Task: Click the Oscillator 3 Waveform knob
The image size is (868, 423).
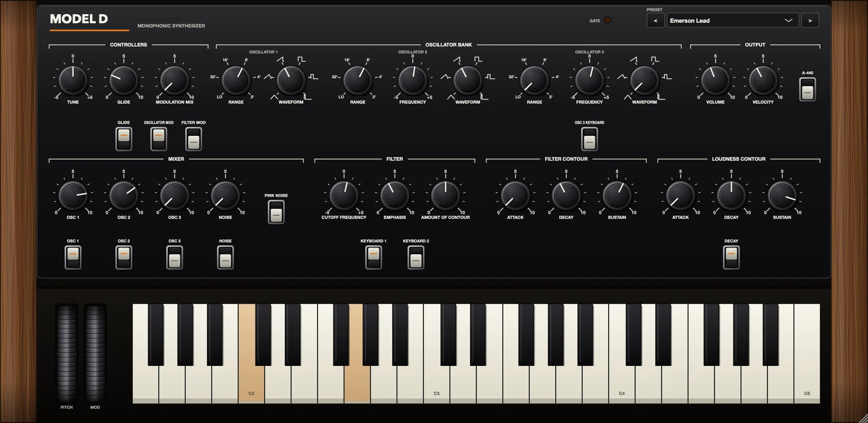Action: pyautogui.click(x=645, y=80)
